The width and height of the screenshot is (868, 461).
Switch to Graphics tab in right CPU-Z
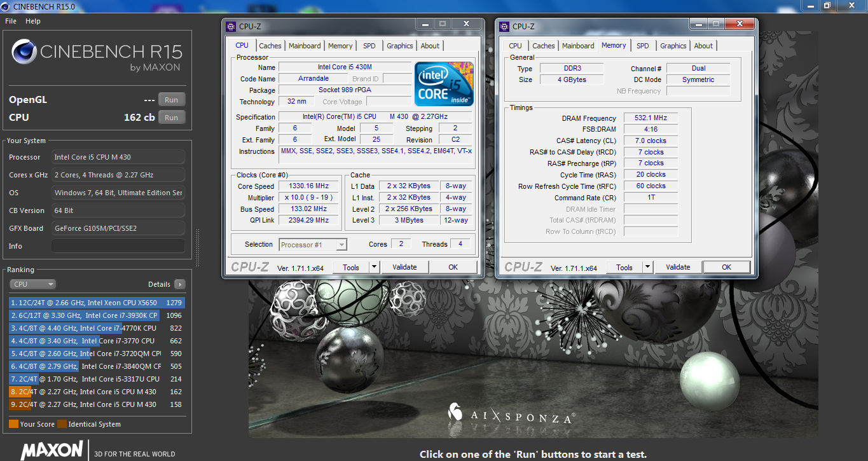pyautogui.click(x=673, y=46)
